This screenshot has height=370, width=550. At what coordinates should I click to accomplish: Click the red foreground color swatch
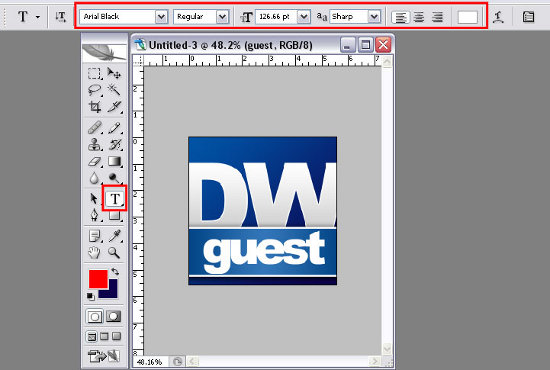(x=98, y=279)
